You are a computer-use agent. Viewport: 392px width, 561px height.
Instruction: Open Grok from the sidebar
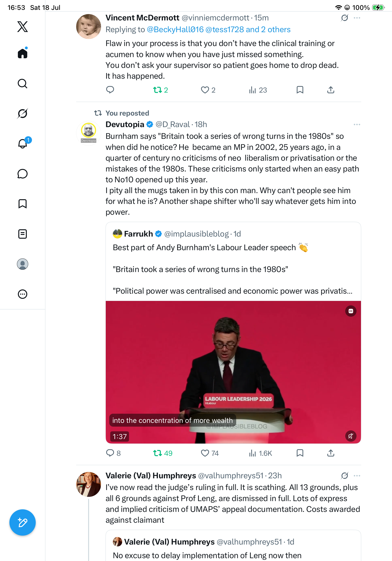click(x=23, y=113)
